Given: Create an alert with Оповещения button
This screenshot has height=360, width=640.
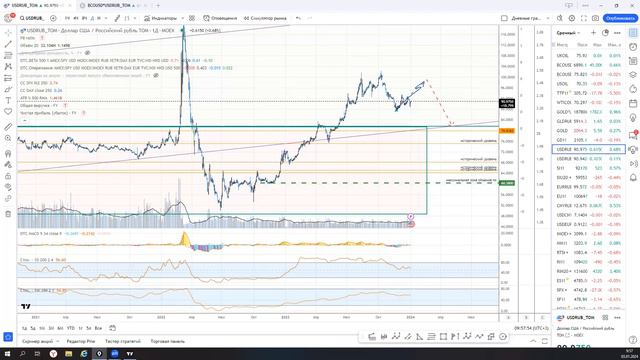Looking at the screenshot, I should [x=220, y=18].
